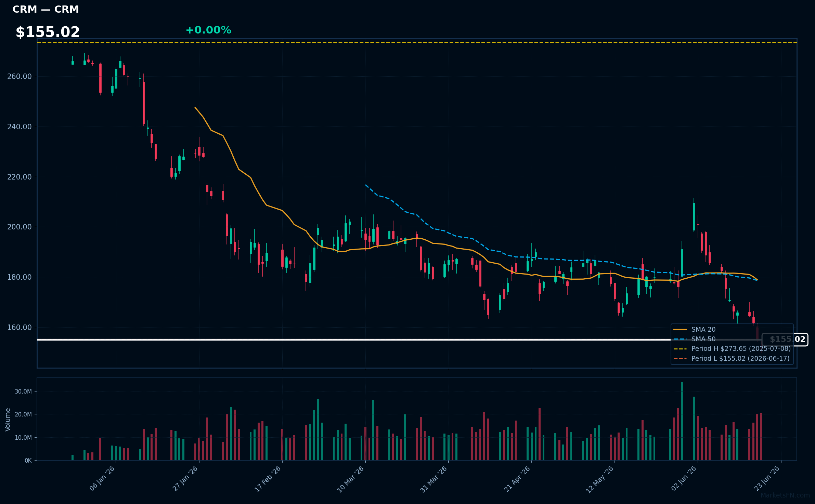Click the "02 Jun '26" date label
Image resolution: width=815 pixels, height=504 pixels.
pos(684,479)
